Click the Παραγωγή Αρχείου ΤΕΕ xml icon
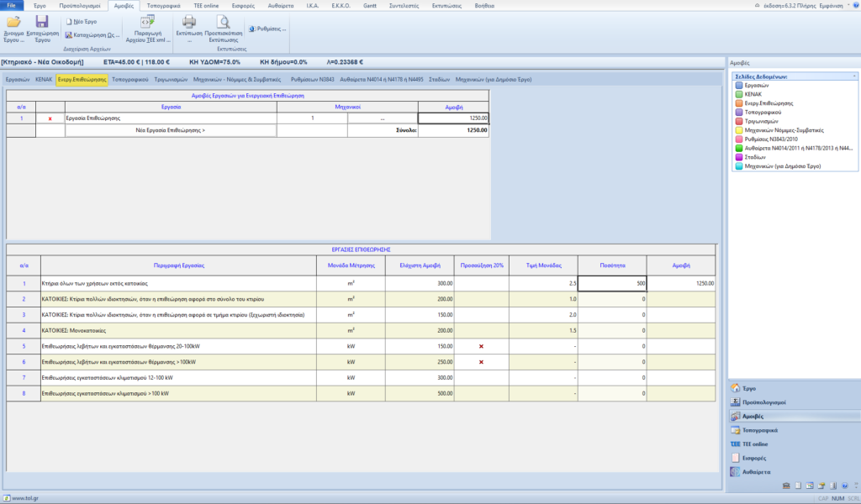 pyautogui.click(x=146, y=23)
